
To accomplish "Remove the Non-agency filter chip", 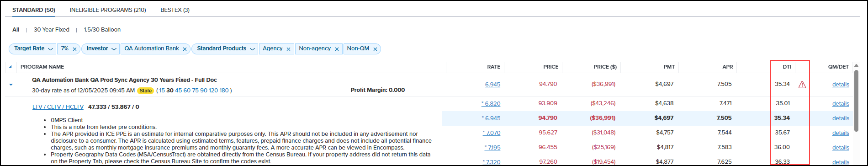I will point(337,49).
